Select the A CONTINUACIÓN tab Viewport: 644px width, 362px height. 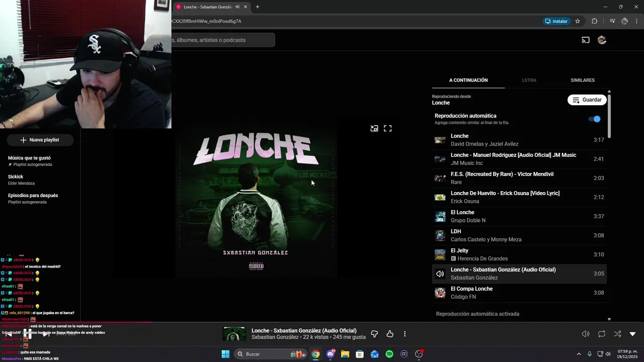[468, 80]
